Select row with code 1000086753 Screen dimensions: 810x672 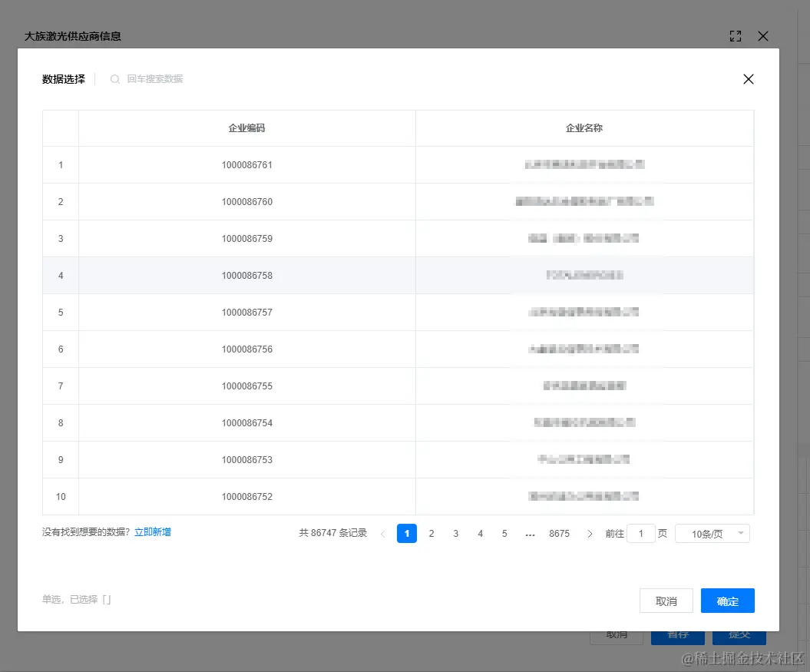pyautogui.click(x=398, y=459)
